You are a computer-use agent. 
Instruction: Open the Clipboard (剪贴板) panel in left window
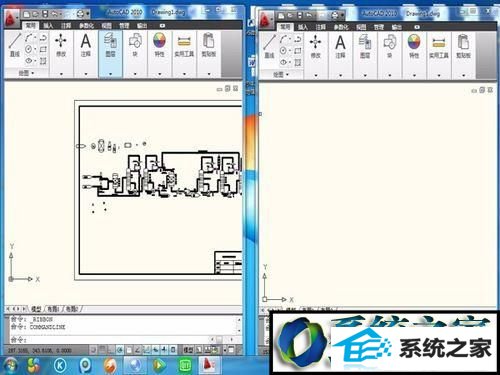pyautogui.click(x=209, y=45)
